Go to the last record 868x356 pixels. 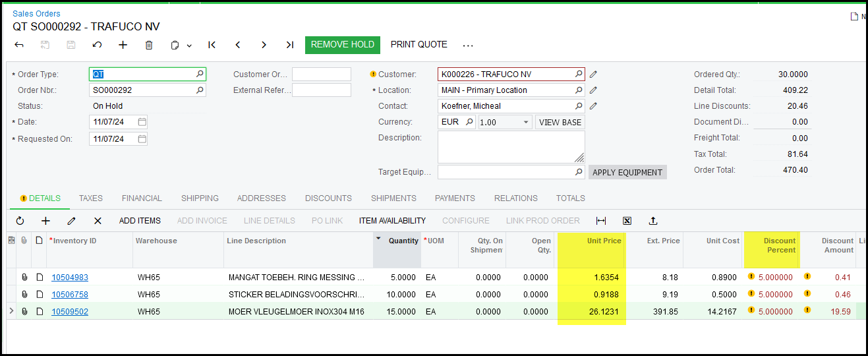click(x=289, y=45)
